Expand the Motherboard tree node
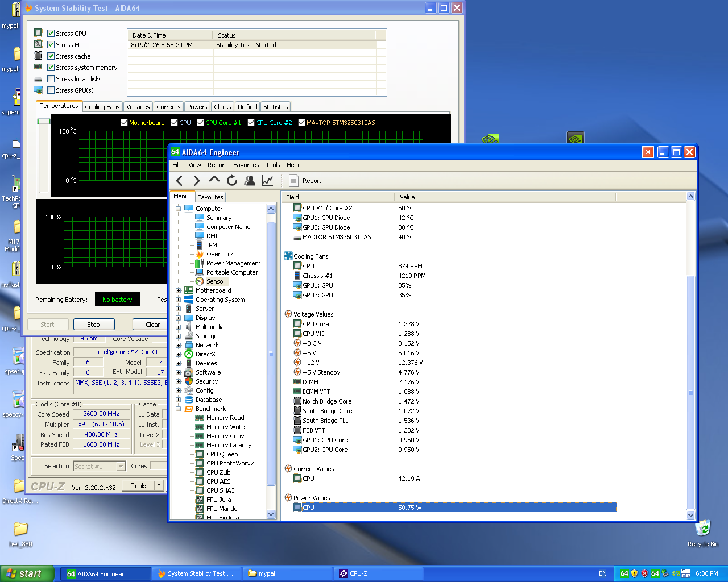Image resolution: width=728 pixels, height=582 pixels. [x=178, y=290]
